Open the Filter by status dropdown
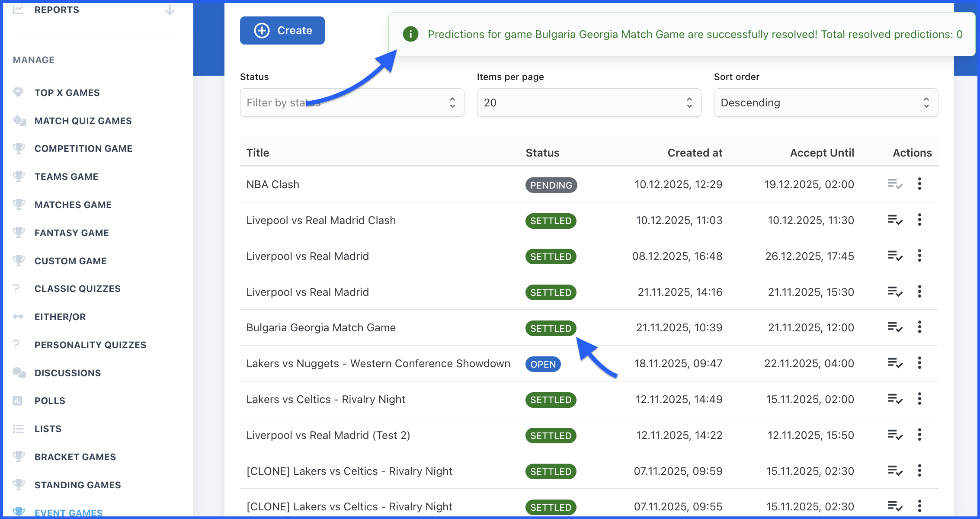This screenshot has width=980, height=519. click(352, 103)
